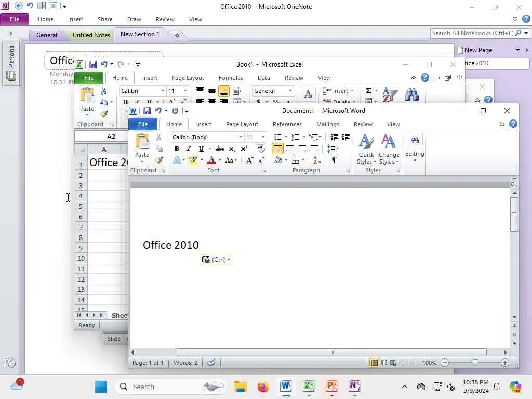Click Zoom In plus on Word status bar

click(x=505, y=363)
